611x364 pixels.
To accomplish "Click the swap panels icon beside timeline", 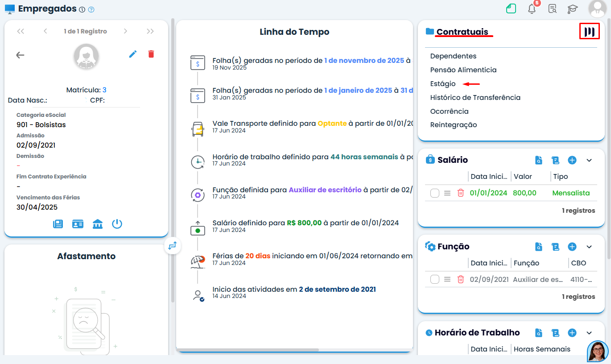I will [x=173, y=245].
